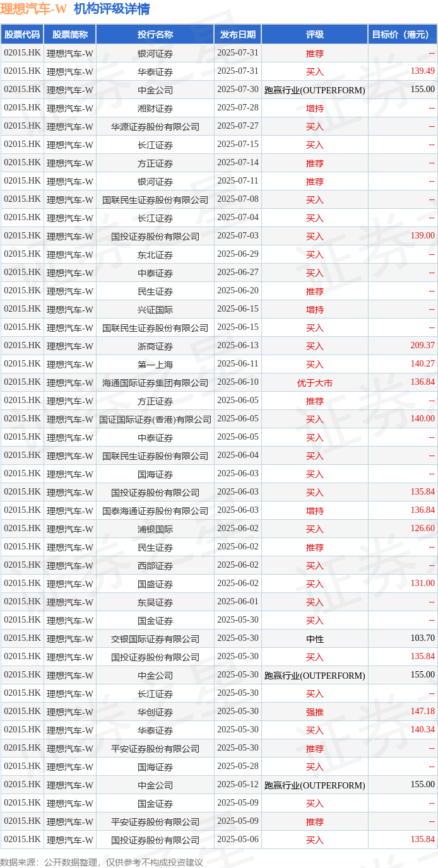
Task: Select target price 131.00
Action: click(x=422, y=584)
